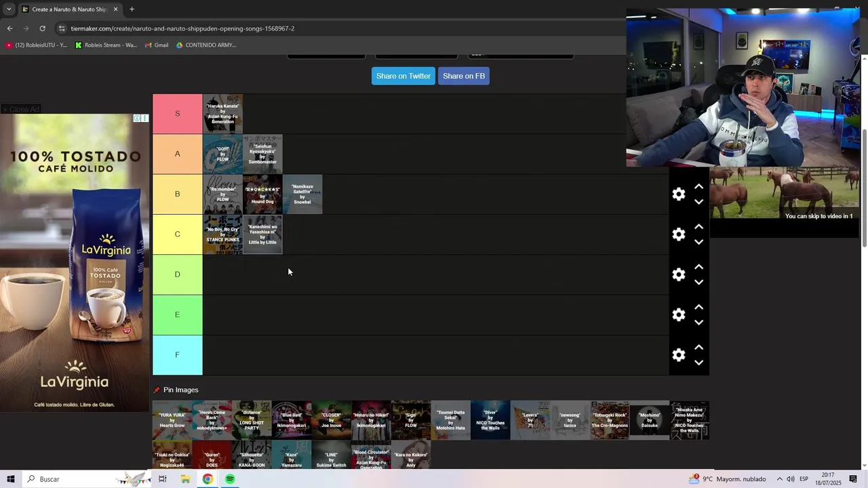
Task: Move tier C row up with arrow
Action: [x=698, y=226]
